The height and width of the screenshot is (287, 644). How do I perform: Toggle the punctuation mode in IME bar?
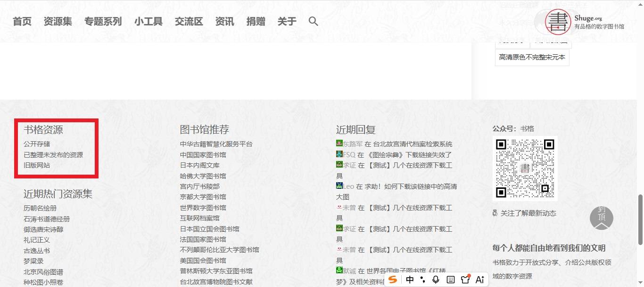click(423, 279)
